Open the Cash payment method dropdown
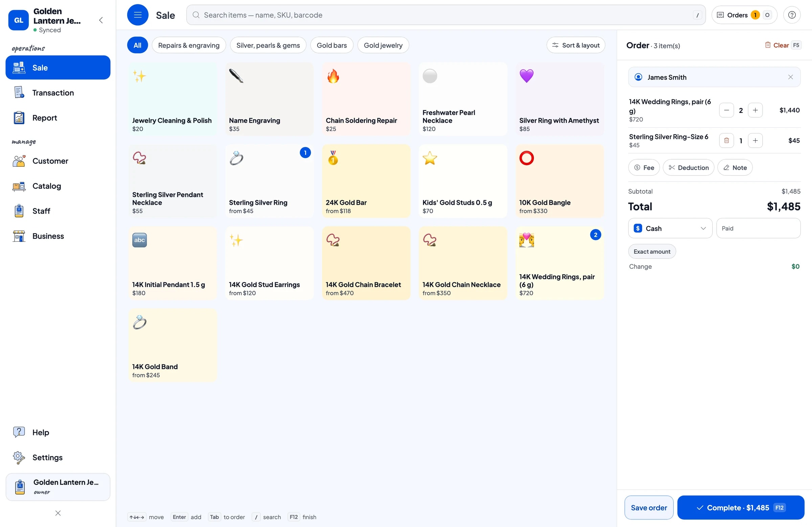Viewport: 812px width, 527px height. [x=670, y=229]
